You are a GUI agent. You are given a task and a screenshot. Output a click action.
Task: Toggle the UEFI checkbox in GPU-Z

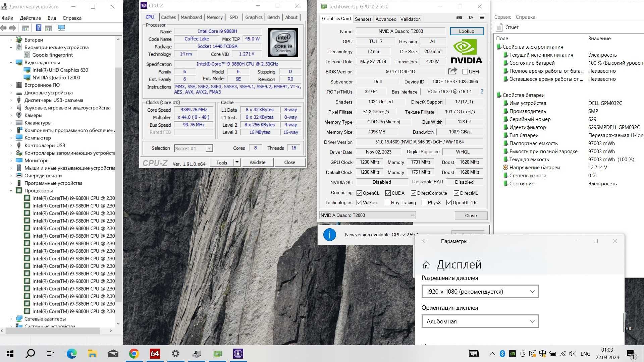[x=465, y=72]
